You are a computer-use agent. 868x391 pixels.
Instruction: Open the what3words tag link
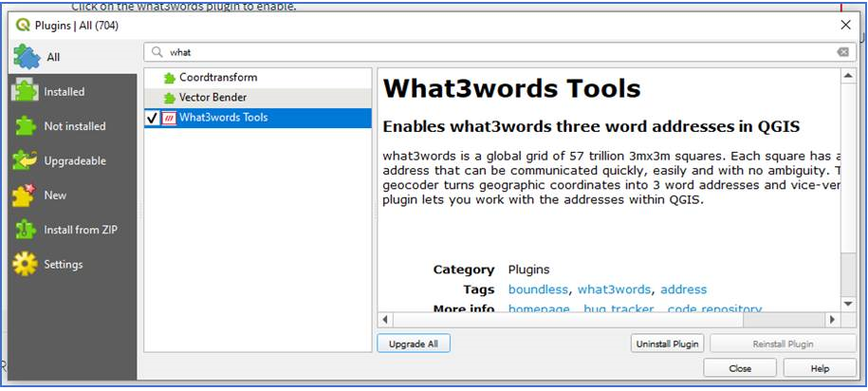click(x=614, y=289)
